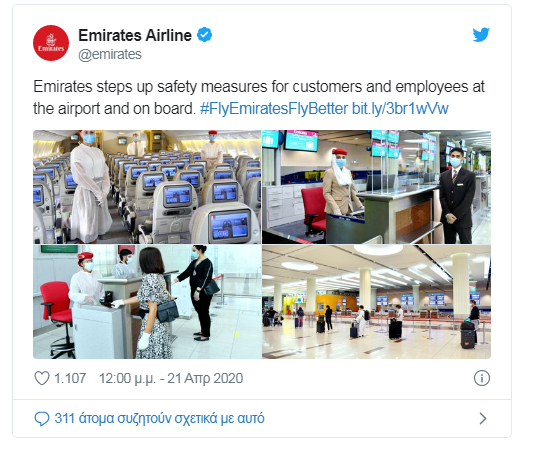Click the masked man in black suit

pyautogui.click(x=456, y=195)
